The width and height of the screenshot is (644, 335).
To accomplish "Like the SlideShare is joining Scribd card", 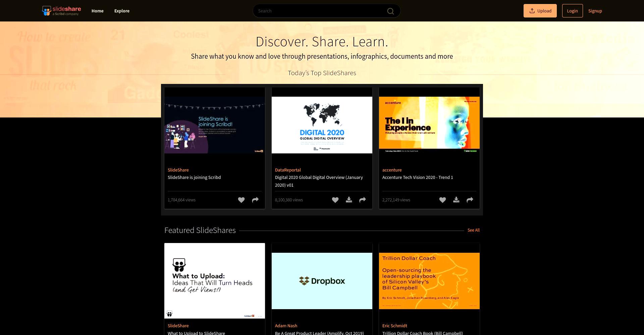I will 241,200.
